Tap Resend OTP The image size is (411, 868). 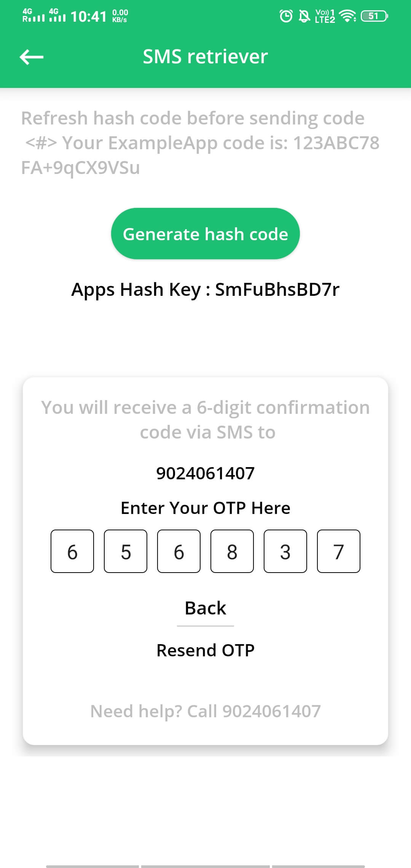[205, 650]
